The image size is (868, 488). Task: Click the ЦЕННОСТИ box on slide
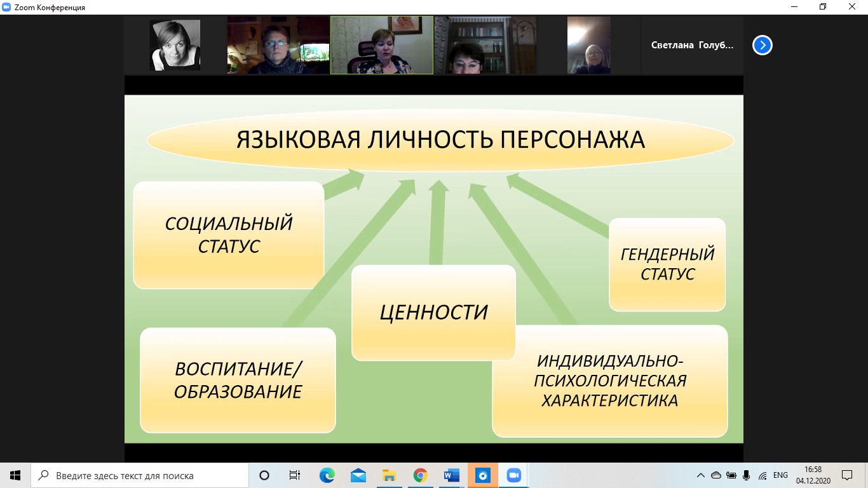pyautogui.click(x=433, y=312)
